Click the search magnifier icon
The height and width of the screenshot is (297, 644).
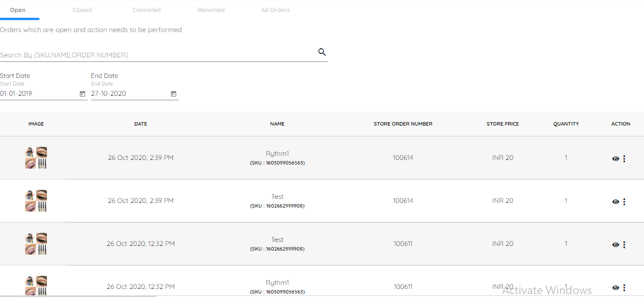(322, 52)
